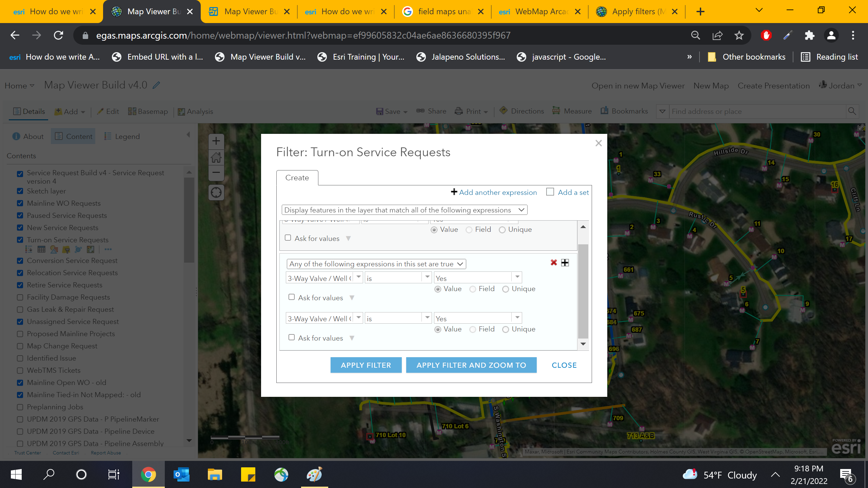Check the last Ask for values checkbox
The image size is (868, 488).
click(292, 338)
